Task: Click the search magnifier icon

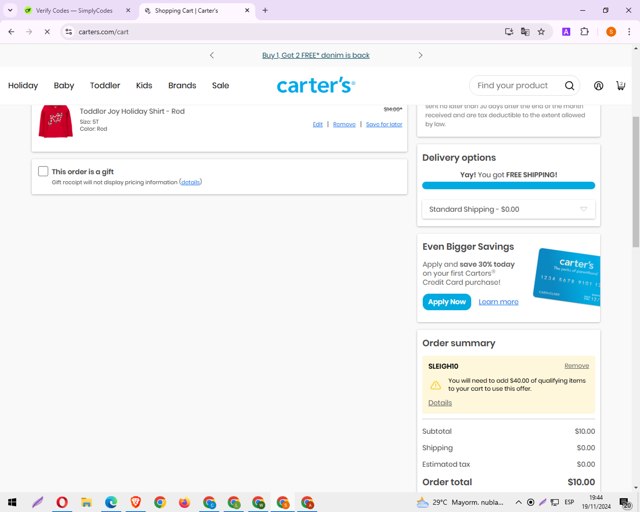Action: click(569, 85)
